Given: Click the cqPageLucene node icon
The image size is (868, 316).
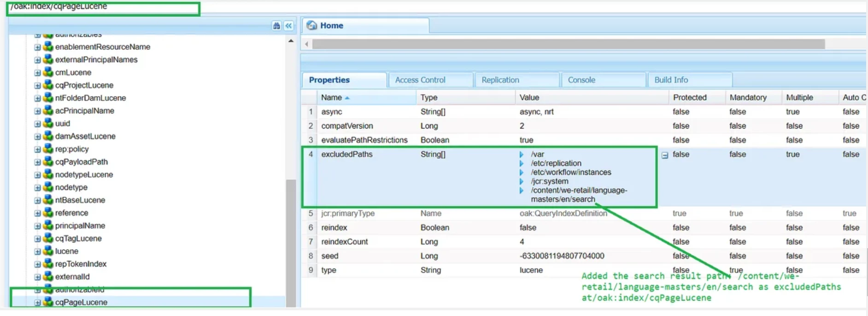Looking at the screenshot, I should pos(48,302).
